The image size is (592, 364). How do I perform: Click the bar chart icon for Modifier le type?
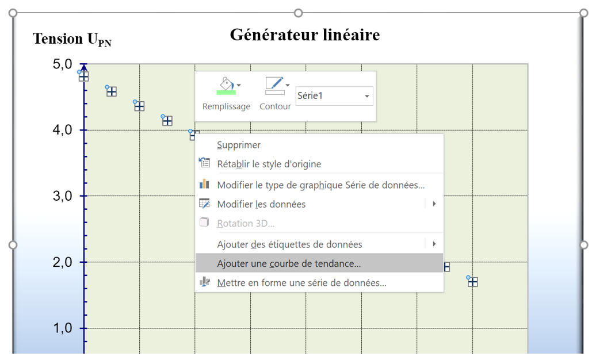[204, 183]
